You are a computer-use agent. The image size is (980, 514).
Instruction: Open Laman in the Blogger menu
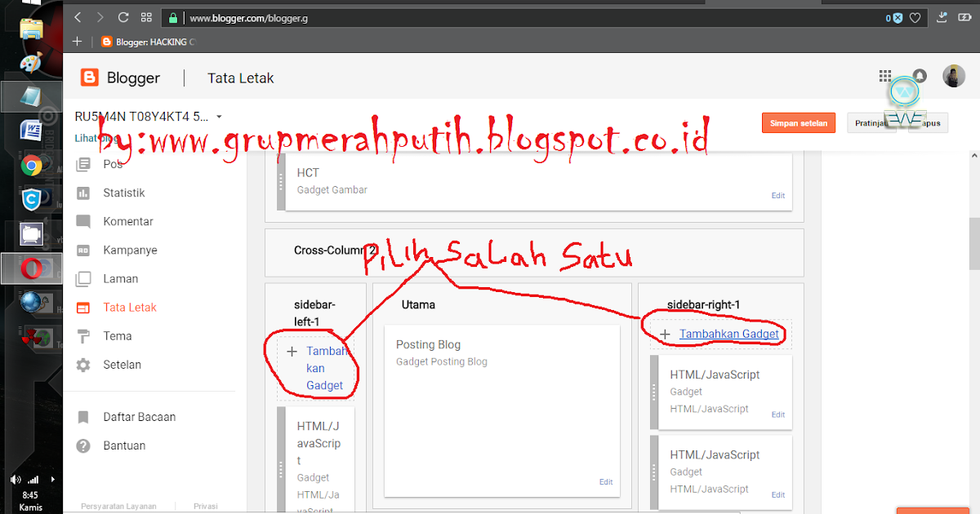point(121,278)
